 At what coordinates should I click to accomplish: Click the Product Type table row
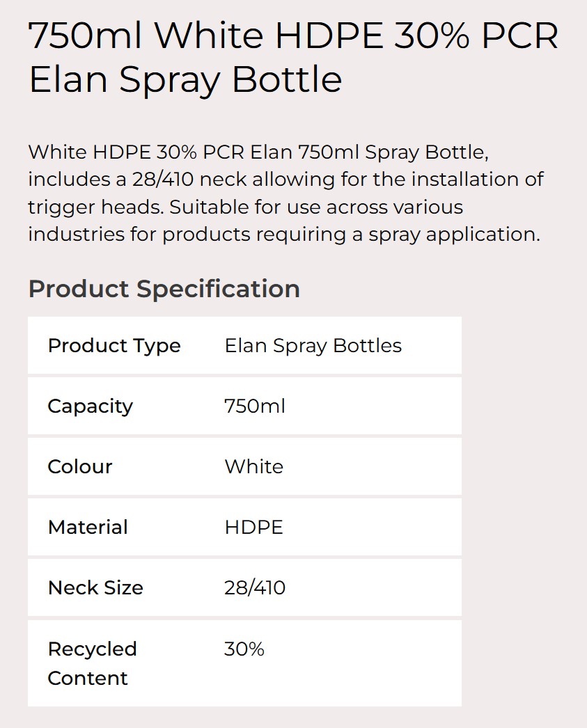pyautogui.click(x=244, y=345)
